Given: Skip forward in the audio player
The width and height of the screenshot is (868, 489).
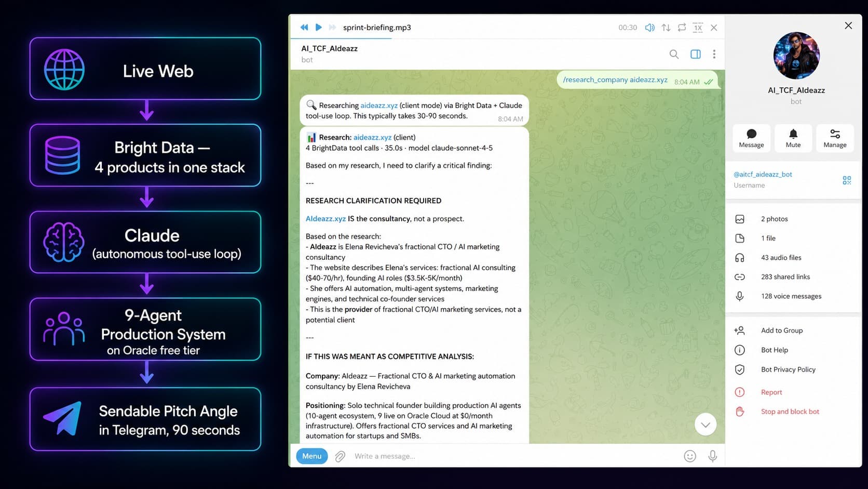Looking at the screenshot, I should tap(333, 27).
